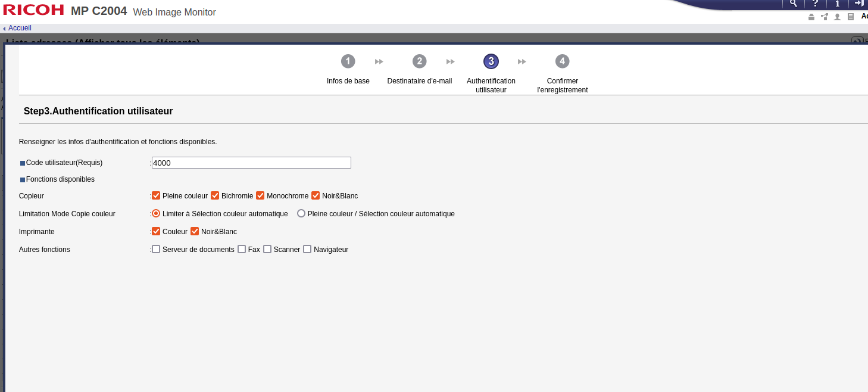Click the login arrow icon in header
868x392 pixels.
(859, 4)
